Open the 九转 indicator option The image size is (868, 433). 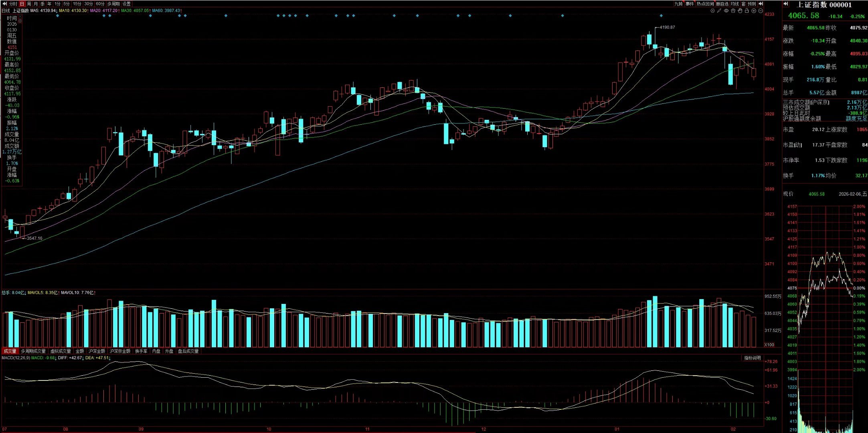[x=678, y=4]
